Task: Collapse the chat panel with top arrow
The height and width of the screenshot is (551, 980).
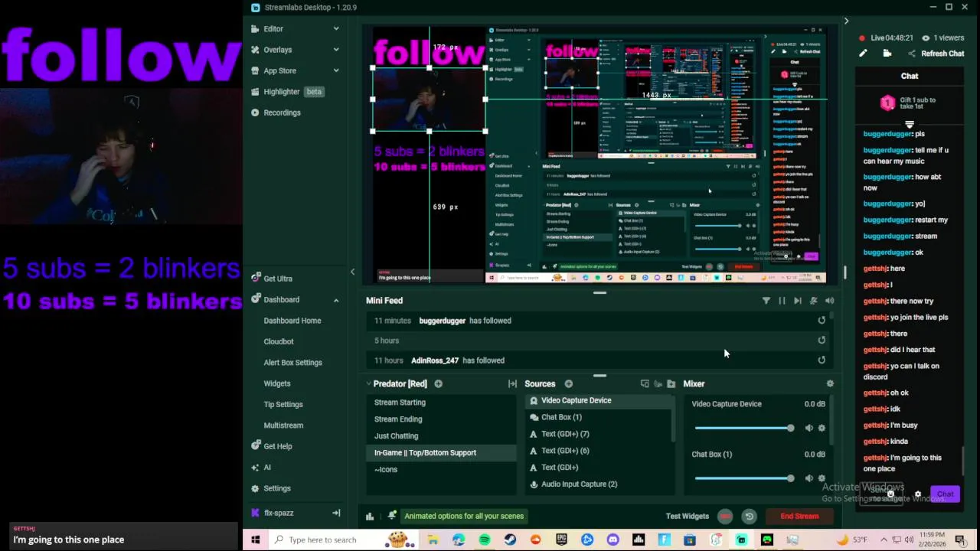Action: point(846,21)
